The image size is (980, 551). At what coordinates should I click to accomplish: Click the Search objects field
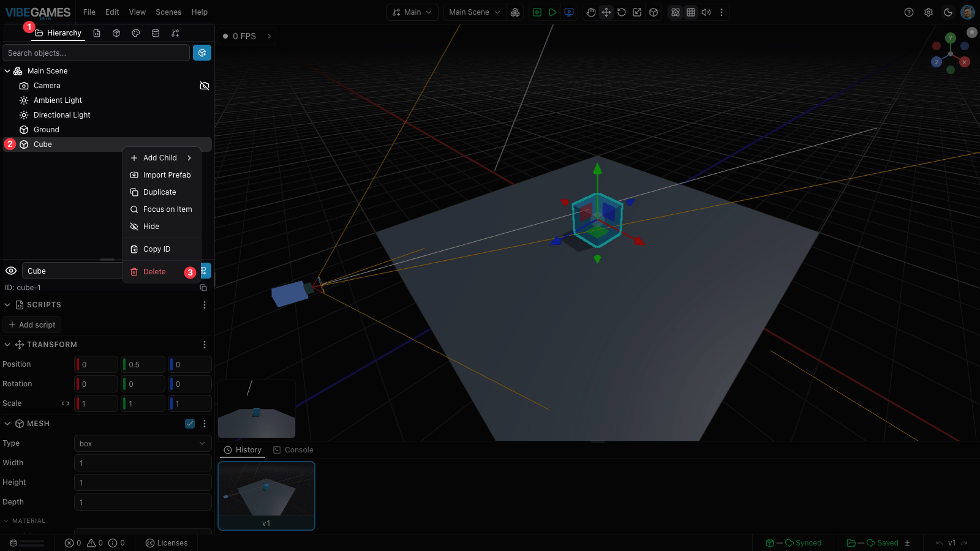point(96,53)
